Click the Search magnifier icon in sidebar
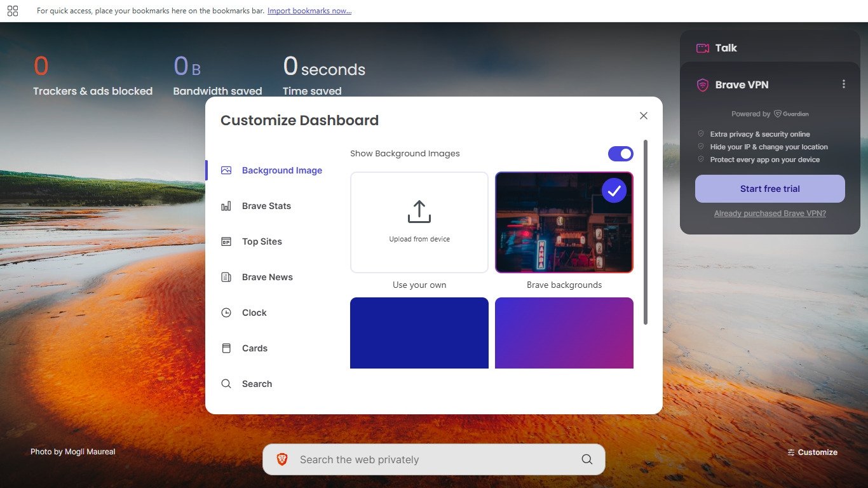The image size is (868, 488). [x=226, y=384]
